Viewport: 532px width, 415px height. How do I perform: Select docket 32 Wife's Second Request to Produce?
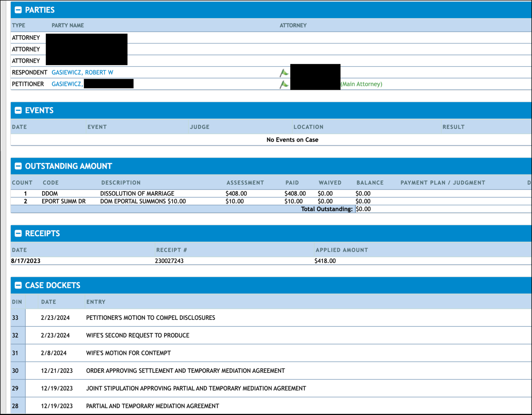point(138,335)
